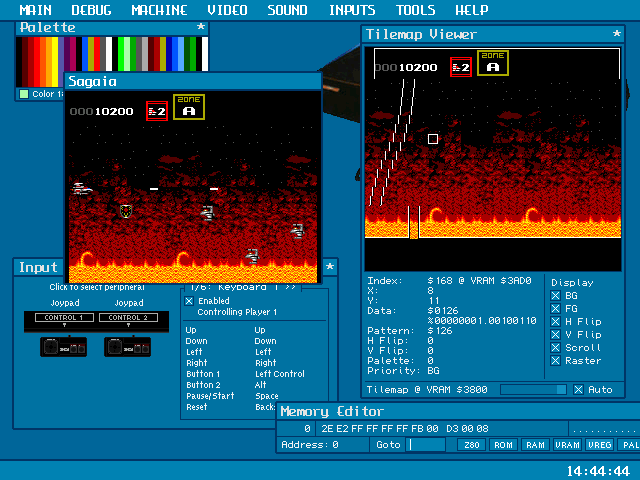Open the MACHINE menu
The width and height of the screenshot is (640, 480).
coord(159,10)
